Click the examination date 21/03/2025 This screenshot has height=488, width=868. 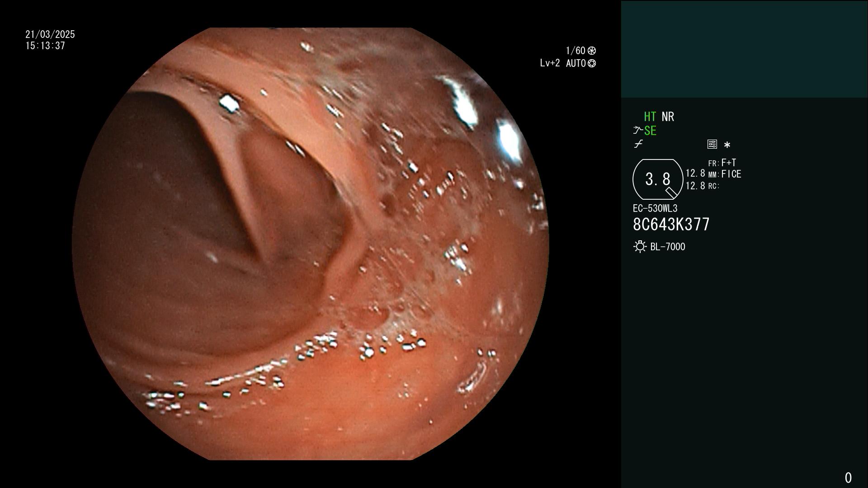(x=50, y=34)
